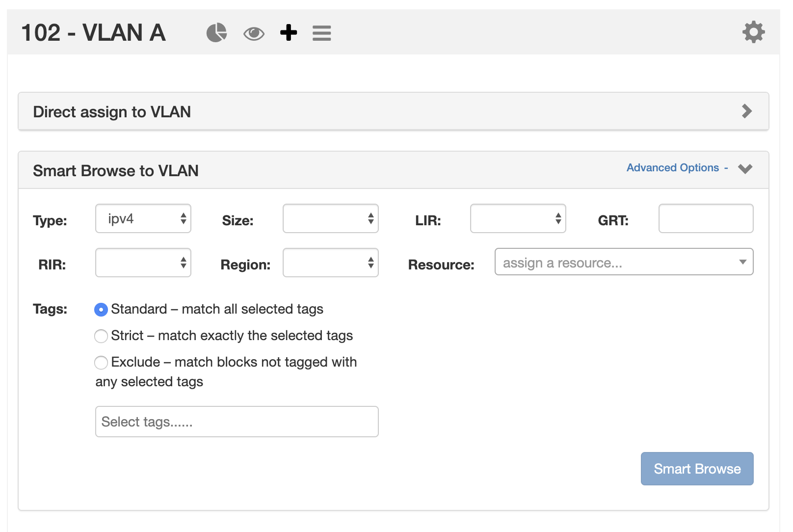The height and width of the screenshot is (532, 793).
Task: Open the pie chart statistics icon
Action: click(x=216, y=33)
